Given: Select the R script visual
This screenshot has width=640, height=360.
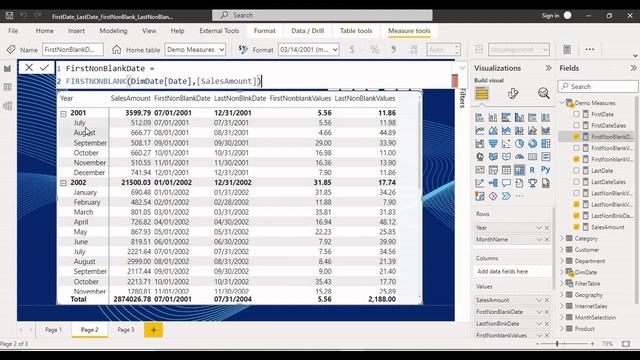Looking at the screenshot, I should click(532, 170).
